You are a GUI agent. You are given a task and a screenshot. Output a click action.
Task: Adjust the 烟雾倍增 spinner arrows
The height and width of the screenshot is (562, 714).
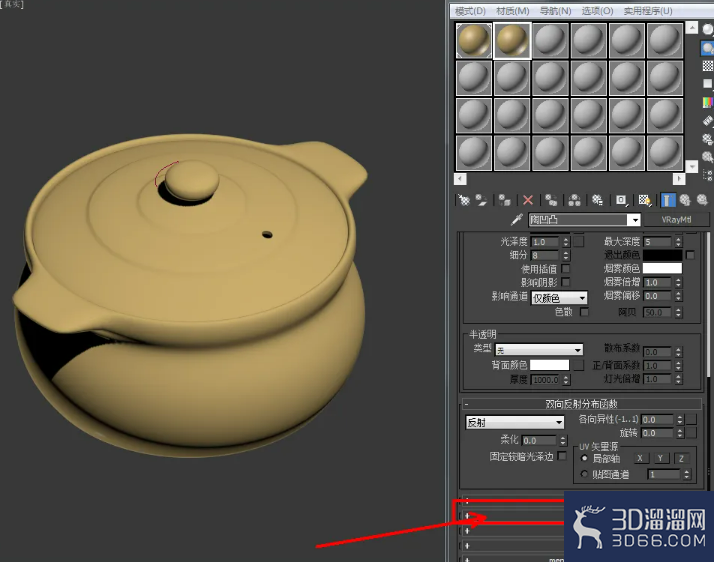[x=678, y=282]
